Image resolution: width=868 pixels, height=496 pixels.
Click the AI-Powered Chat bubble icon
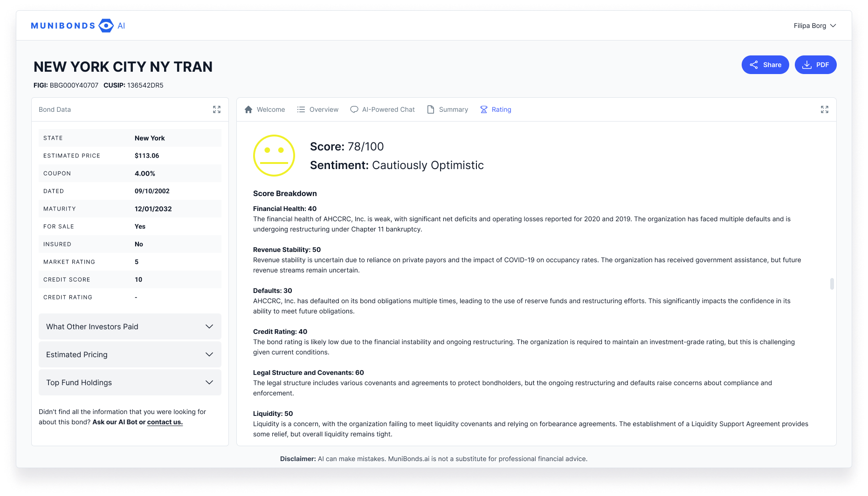coord(354,109)
